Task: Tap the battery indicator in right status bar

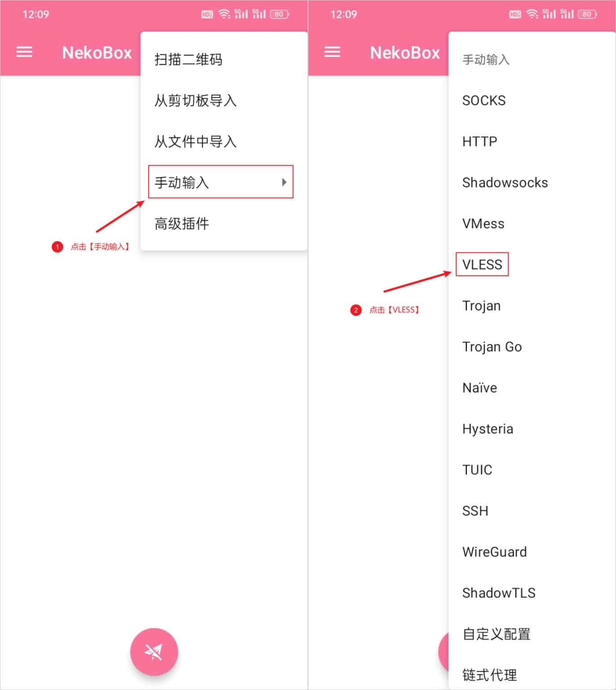Action: coord(587,14)
